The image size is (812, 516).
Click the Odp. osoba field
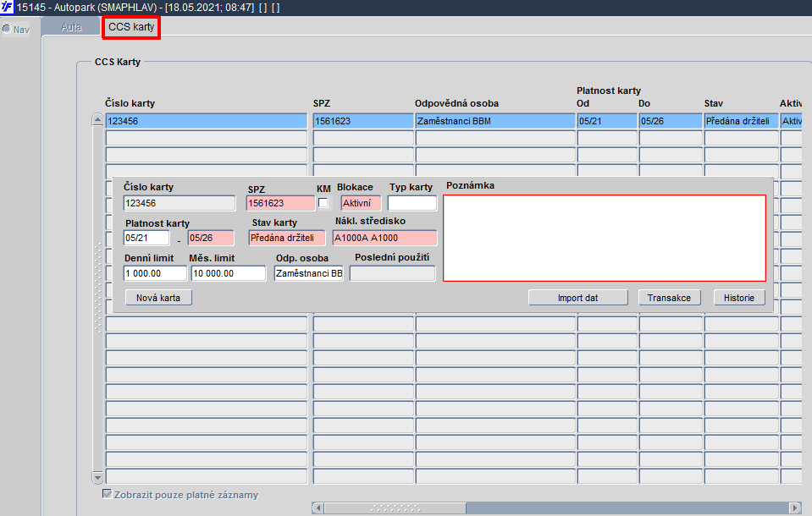[x=309, y=273]
